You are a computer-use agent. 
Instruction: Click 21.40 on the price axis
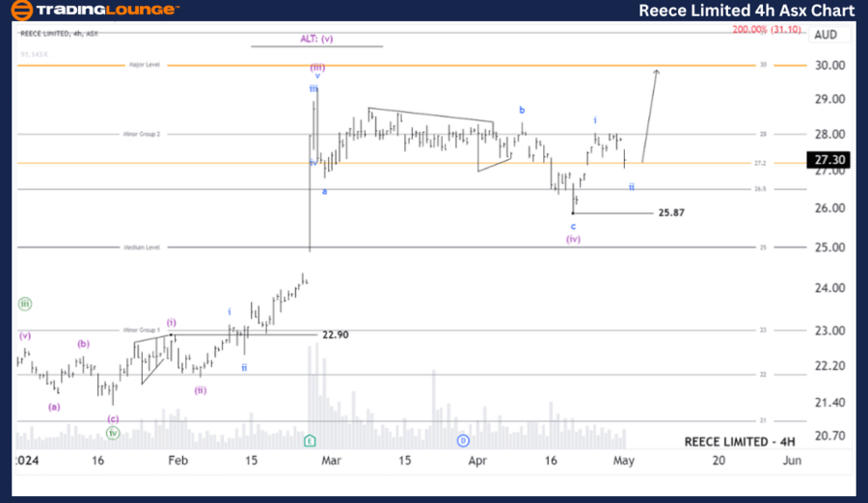tap(829, 402)
